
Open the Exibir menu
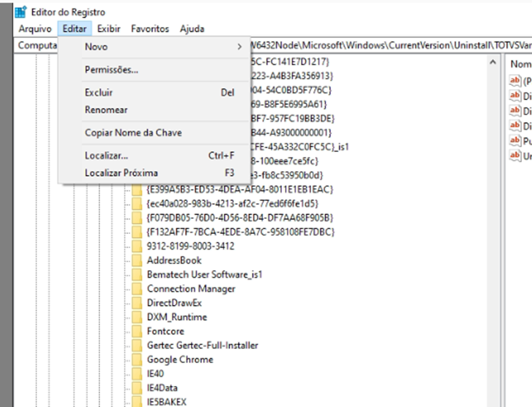coord(109,29)
